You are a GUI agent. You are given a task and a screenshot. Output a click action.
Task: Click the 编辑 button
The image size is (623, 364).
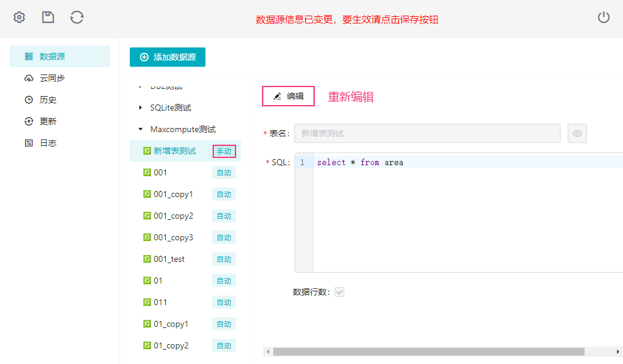[288, 96]
